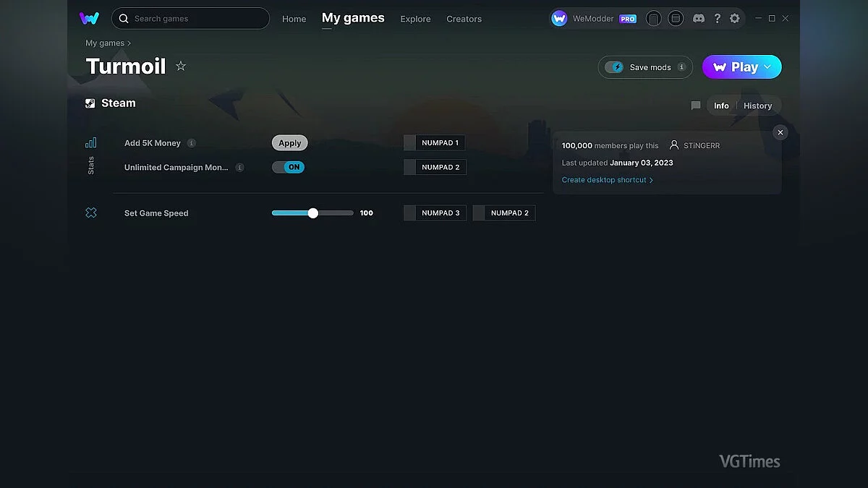Apply the Add 5K Money cheat

click(290, 143)
